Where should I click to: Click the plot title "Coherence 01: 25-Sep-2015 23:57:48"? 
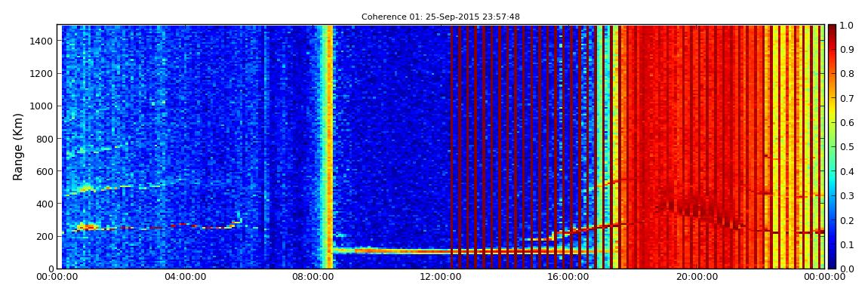tap(441, 17)
